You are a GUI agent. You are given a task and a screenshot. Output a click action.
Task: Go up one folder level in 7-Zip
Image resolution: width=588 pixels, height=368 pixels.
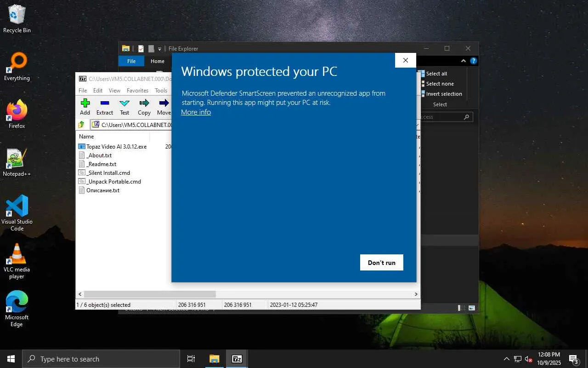81,125
